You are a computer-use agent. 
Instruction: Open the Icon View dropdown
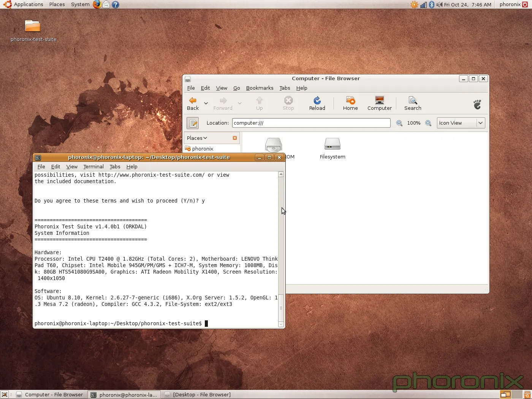pos(461,123)
